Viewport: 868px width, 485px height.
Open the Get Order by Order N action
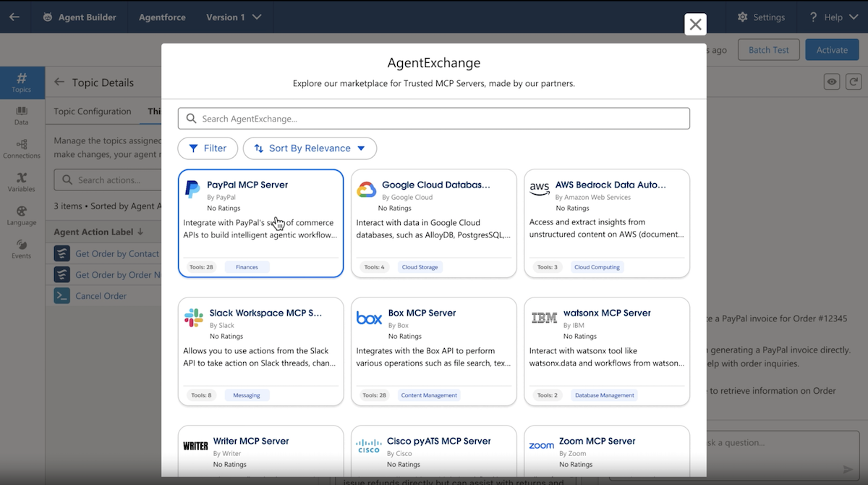click(x=118, y=275)
